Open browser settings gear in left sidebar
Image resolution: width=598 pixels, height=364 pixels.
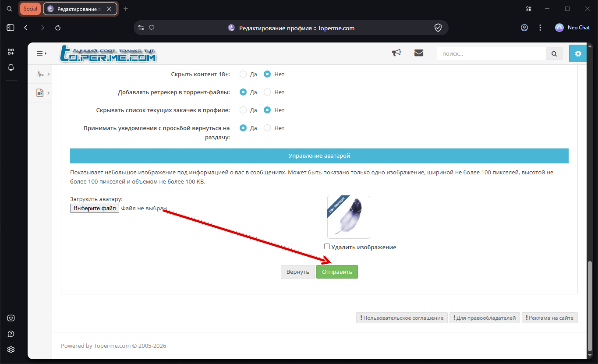pos(11,350)
